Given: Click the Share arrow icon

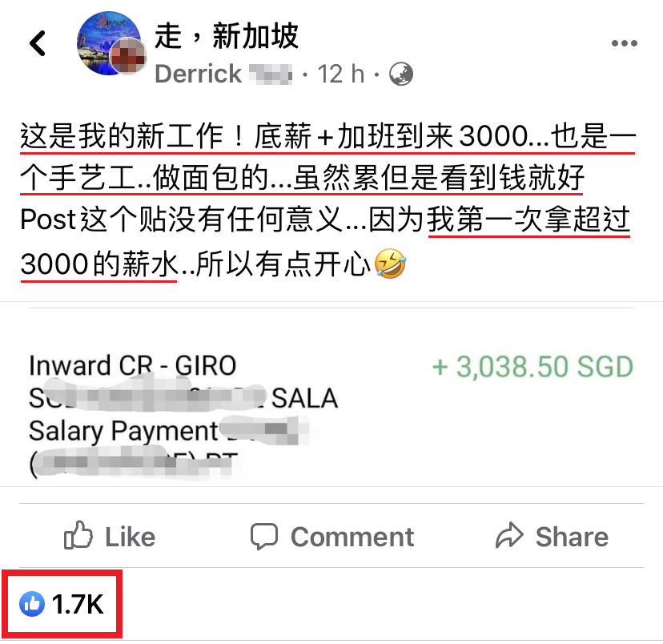Looking at the screenshot, I should pos(509,535).
